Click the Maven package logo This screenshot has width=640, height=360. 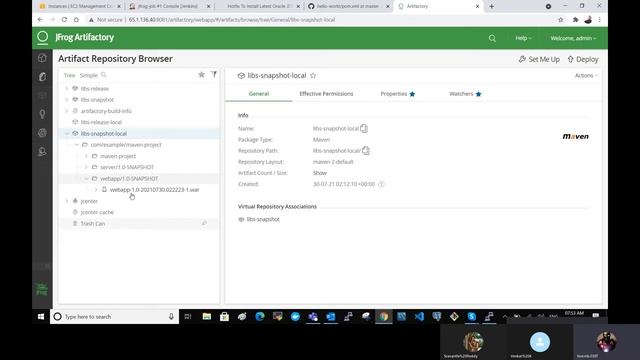click(x=576, y=136)
